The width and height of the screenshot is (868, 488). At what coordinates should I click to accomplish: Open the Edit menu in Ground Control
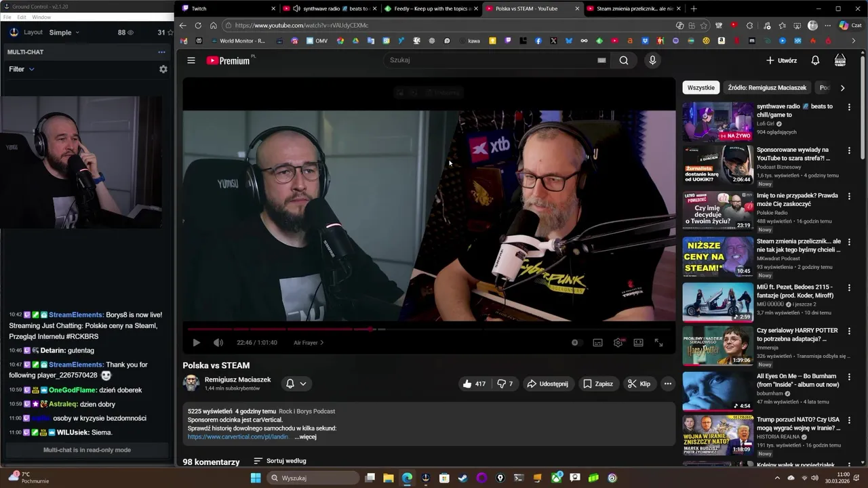[22, 17]
